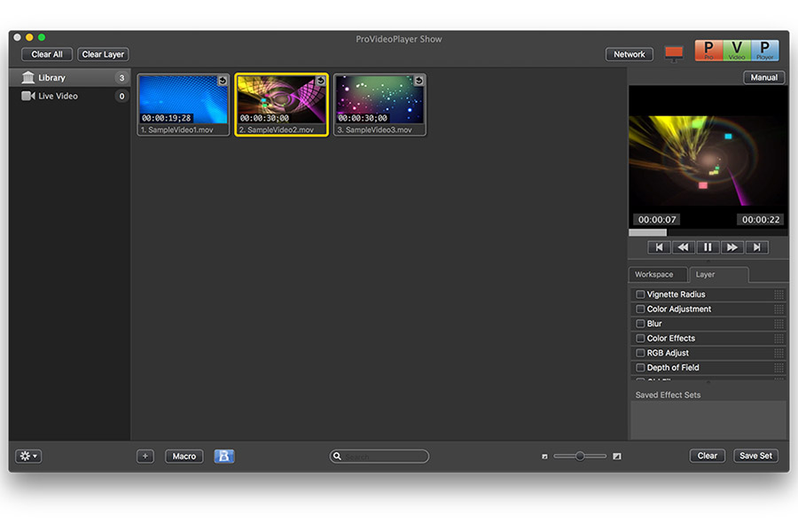Viewport: 798px width, 532px height.
Task: Open the gear actions dropdown
Action: point(27,456)
